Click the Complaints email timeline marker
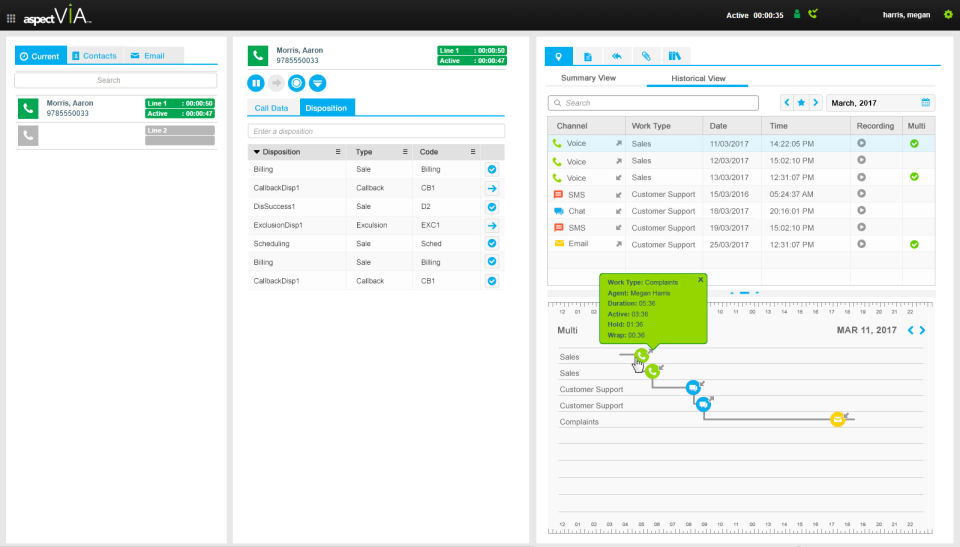 click(x=837, y=419)
